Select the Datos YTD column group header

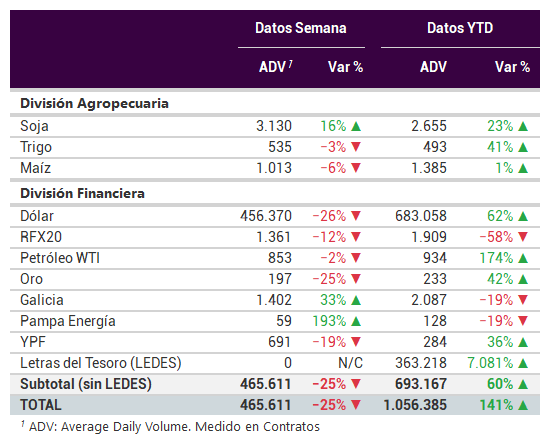[x=460, y=28]
